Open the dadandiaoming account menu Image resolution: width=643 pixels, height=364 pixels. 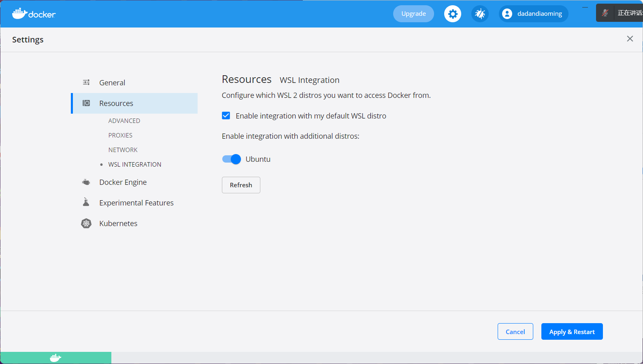[x=534, y=14]
